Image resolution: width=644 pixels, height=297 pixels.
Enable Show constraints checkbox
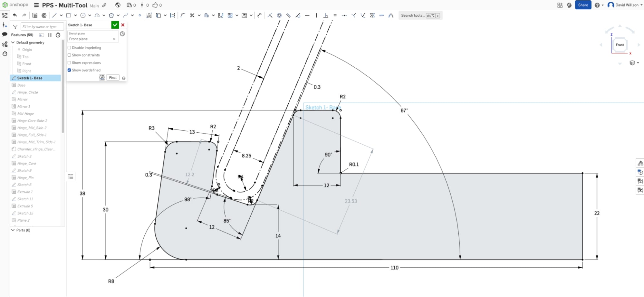click(69, 55)
